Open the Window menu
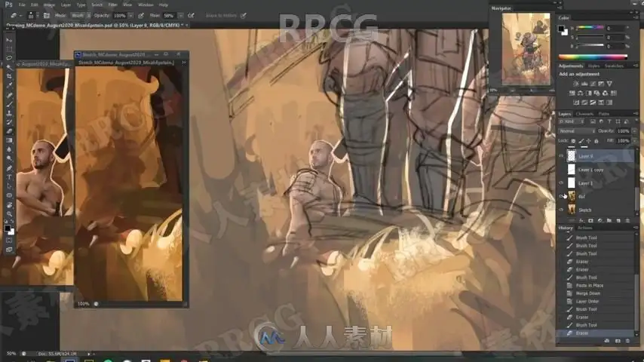The width and height of the screenshot is (644, 362). 146,5
